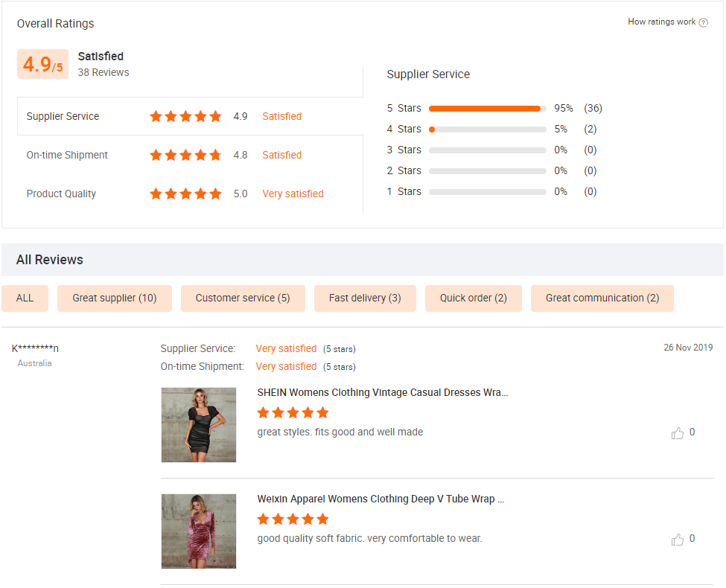The width and height of the screenshot is (726, 588).
Task: Click the SHEIN dress review stars
Action: 293,412
